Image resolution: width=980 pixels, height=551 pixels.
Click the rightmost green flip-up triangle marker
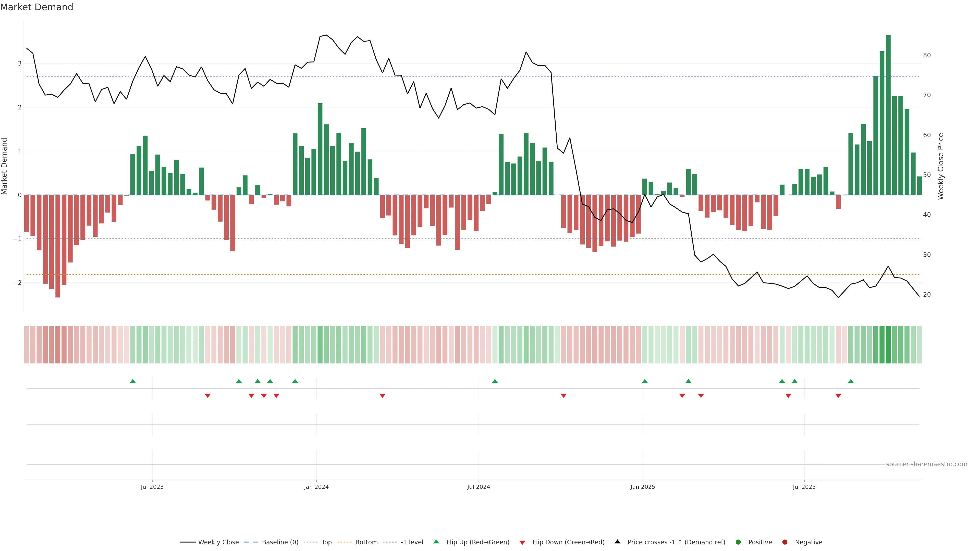[x=851, y=381]
